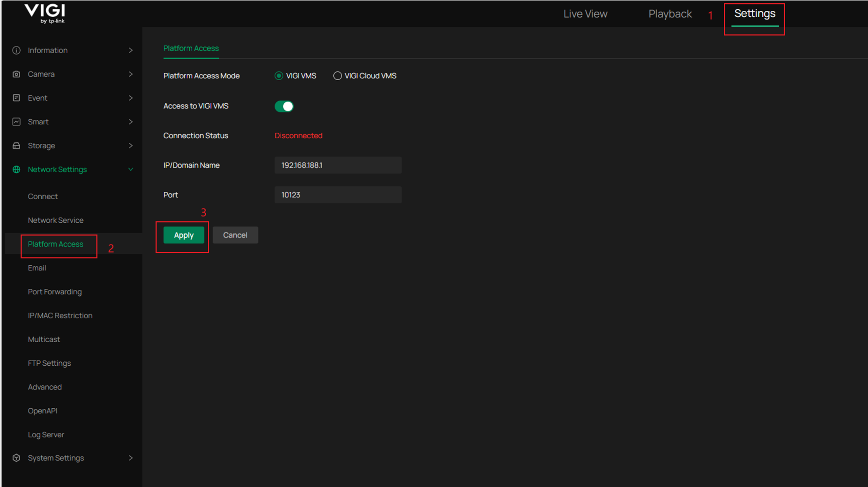Click the Cancel button
Viewport: 868px width, 487px height.
pos(235,235)
